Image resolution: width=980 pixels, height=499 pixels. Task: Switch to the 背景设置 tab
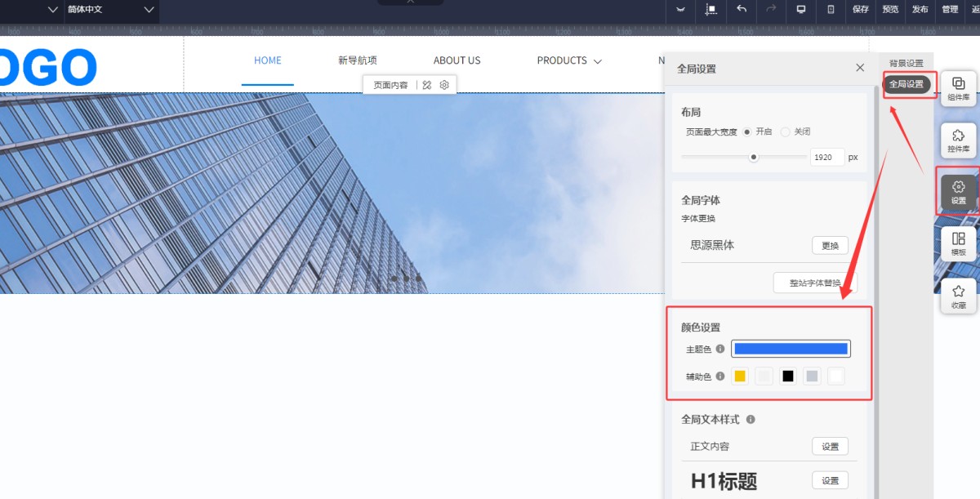pyautogui.click(x=906, y=63)
